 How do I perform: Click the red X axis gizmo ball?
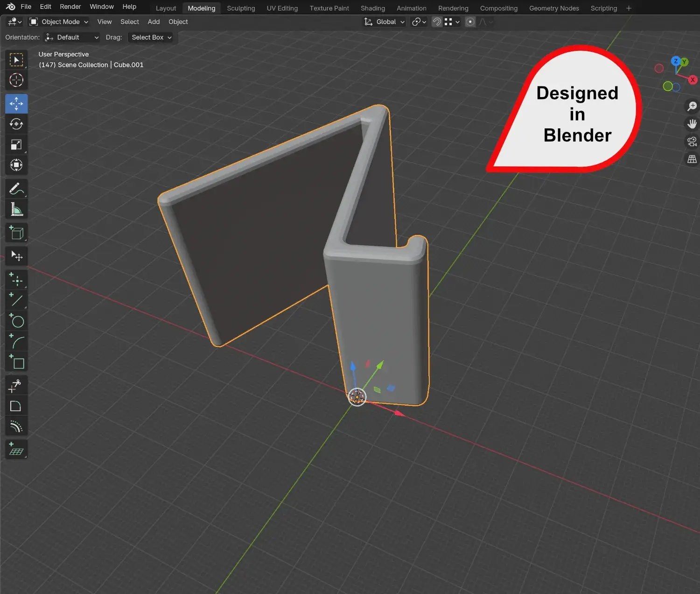pyautogui.click(x=693, y=80)
